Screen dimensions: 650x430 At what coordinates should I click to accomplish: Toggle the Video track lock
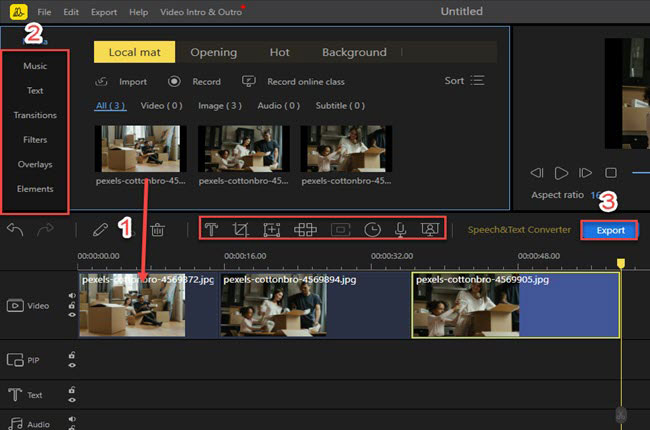pyautogui.click(x=72, y=305)
